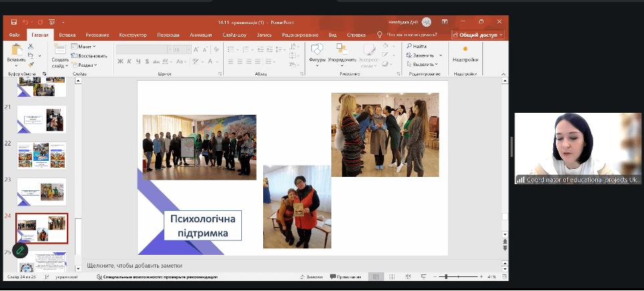Click the Save icon in quick access toolbar
The image size is (644, 291).
point(14,22)
